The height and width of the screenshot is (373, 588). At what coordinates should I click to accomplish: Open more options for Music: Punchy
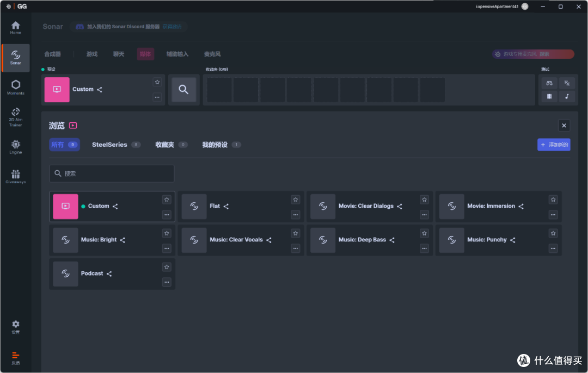[x=553, y=248]
